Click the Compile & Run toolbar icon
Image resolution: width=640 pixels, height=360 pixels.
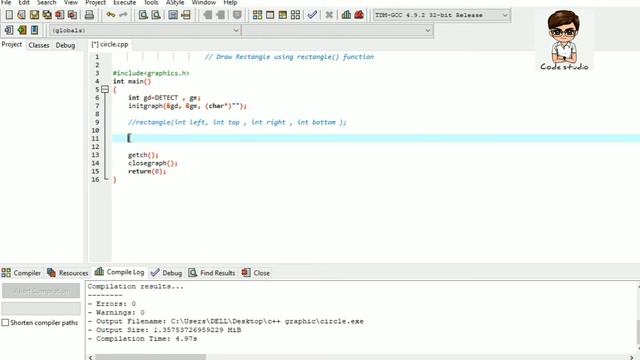282,15
